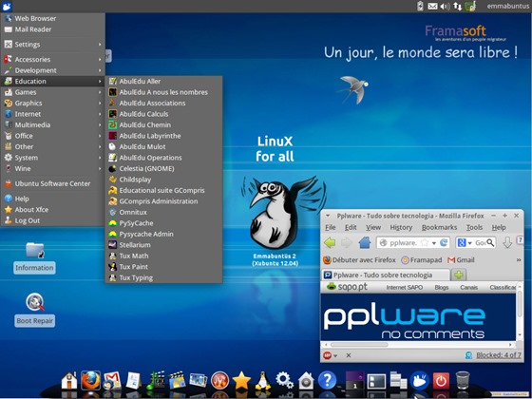
Task: Launch Firefox from the bottom dock
Action: click(x=90, y=380)
